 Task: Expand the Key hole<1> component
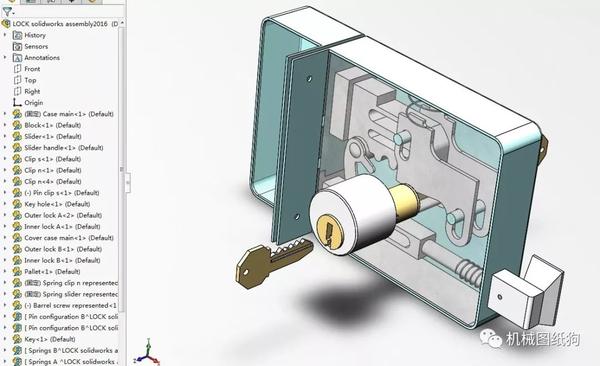(5, 204)
